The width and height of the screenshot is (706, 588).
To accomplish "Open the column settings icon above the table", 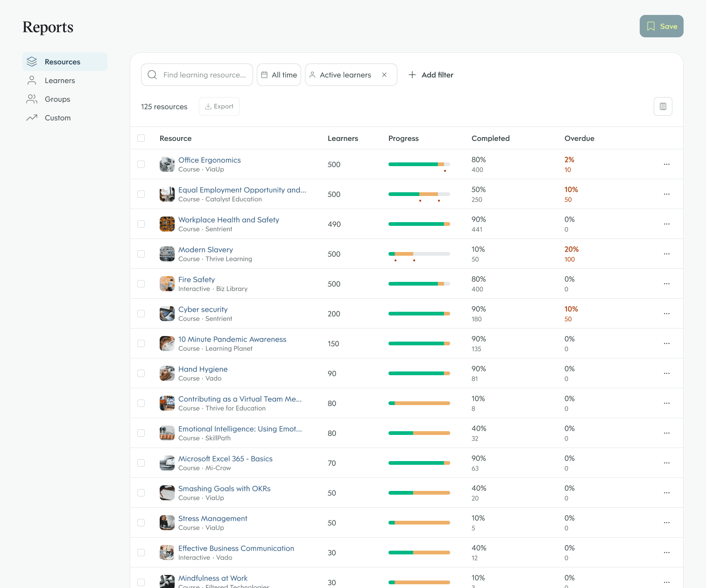I will pyautogui.click(x=663, y=106).
